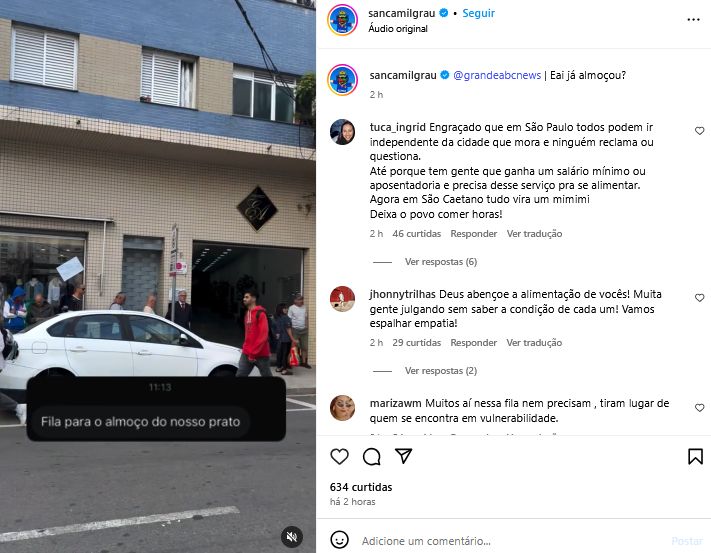Screen dimensions: 711x553
Task: Like jhonnytrilhas's comment
Action: 699,298
